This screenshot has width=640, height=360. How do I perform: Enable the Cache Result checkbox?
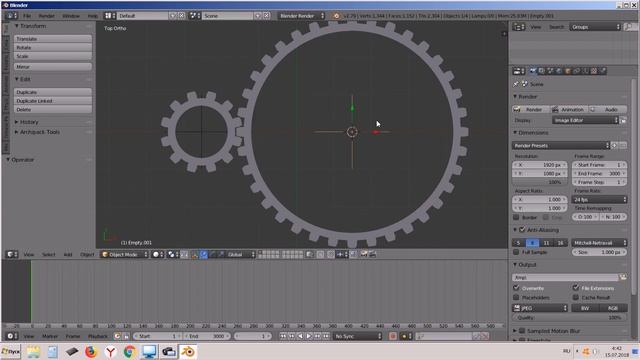pos(576,297)
